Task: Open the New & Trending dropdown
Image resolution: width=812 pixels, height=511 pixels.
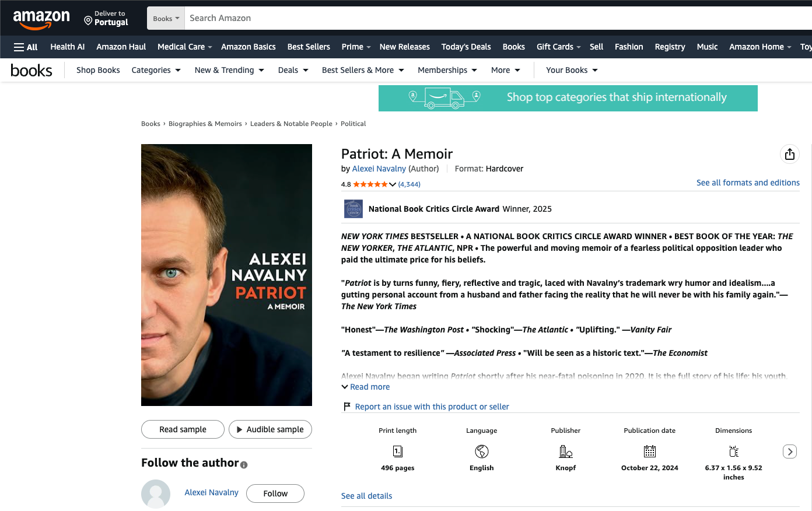Action: click(x=230, y=70)
